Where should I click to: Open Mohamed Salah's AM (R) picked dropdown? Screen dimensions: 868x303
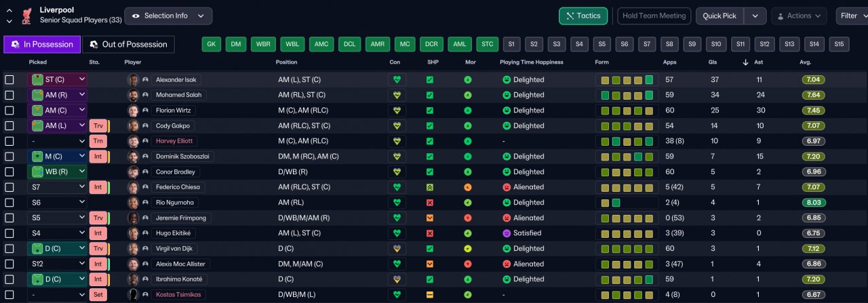coord(58,95)
